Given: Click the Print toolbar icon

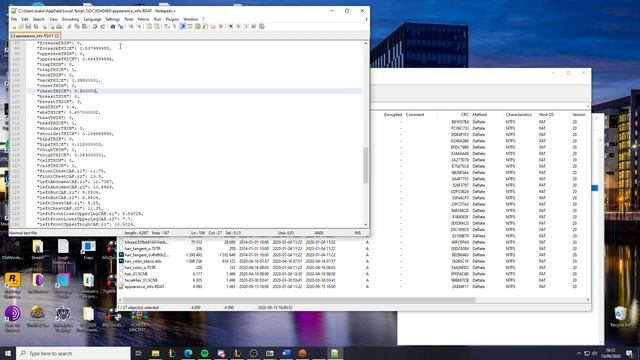Looking at the screenshot, I should tap(59, 27).
